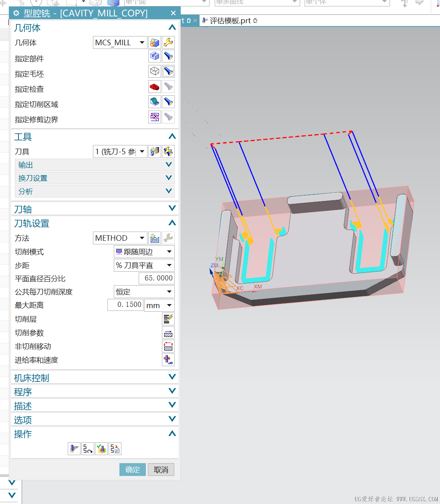Click the edit method wrench icon in 方法 row
This screenshot has width=440, height=504.
[x=168, y=238]
